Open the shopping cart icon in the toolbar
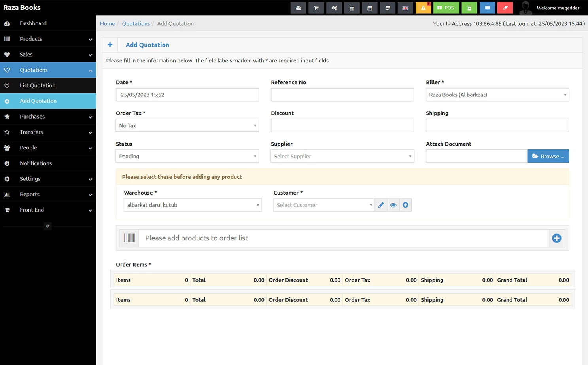This screenshot has width=588, height=365. click(x=316, y=8)
